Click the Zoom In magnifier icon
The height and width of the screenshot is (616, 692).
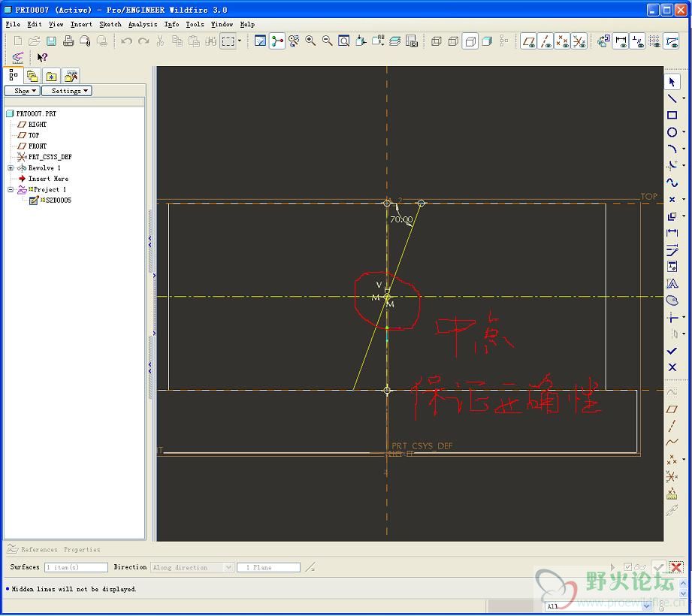pos(311,41)
